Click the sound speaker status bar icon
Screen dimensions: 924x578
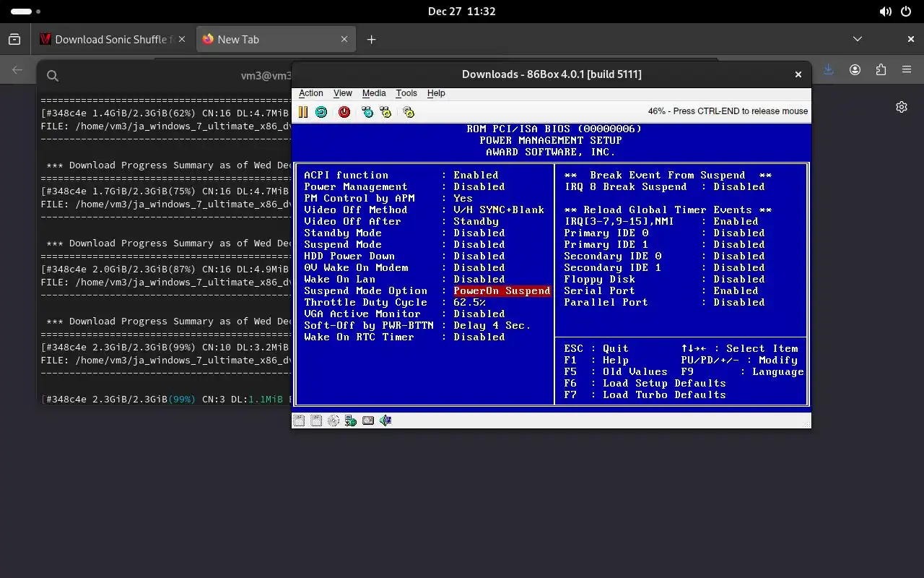click(385, 420)
